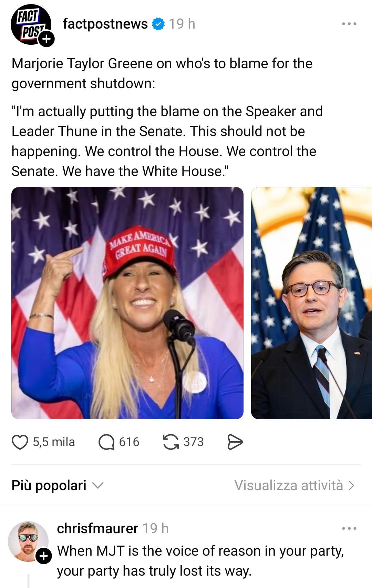Tap chrisfmaurer's profile picture
This screenshot has height=588, width=372.
[x=28, y=541]
